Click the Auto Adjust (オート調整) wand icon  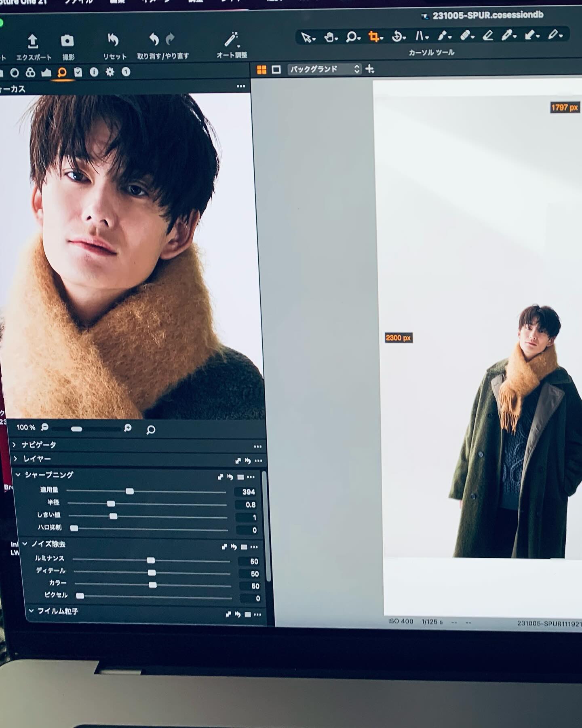231,39
